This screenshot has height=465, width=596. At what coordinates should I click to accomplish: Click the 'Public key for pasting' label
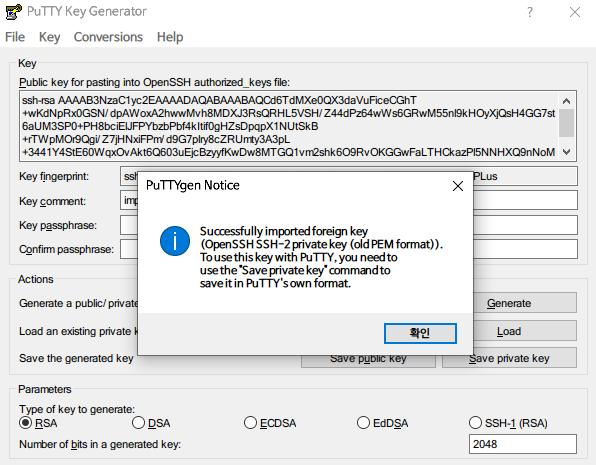point(154,82)
